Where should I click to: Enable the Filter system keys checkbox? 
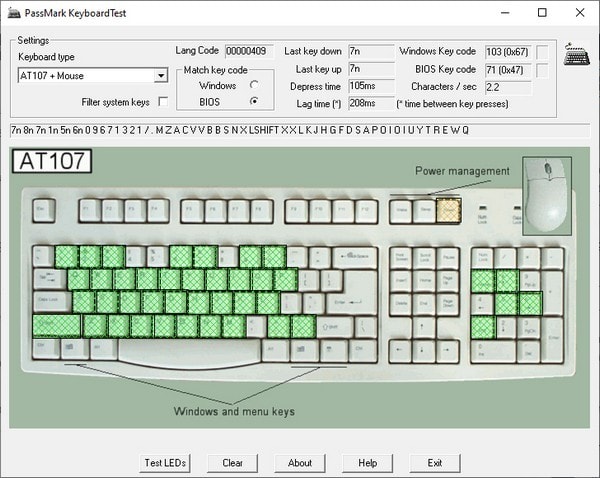pyautogui.click(x=163, y=102)
